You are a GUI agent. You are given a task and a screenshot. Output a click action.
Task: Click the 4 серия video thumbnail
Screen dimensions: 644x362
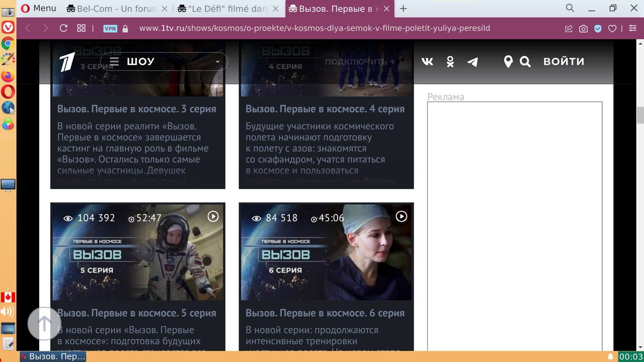[326, 70]
